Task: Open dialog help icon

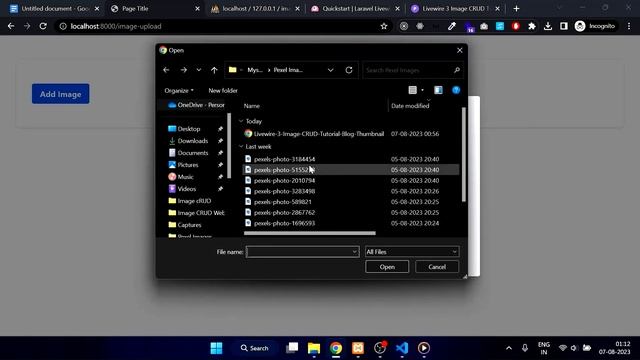Action: [x=456, y=90]
